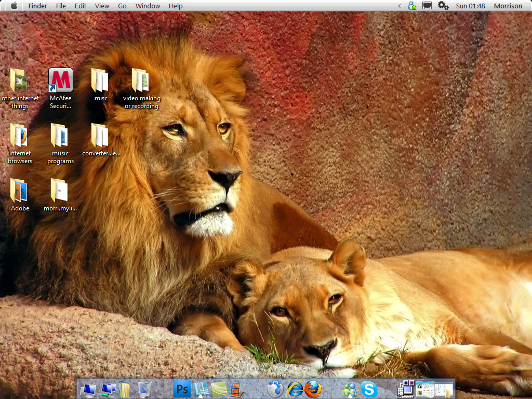Image resolution: width=532 pixels, height=399 pixels.
Task: Launch Firefox from the dock
Action: coord(313,389)
